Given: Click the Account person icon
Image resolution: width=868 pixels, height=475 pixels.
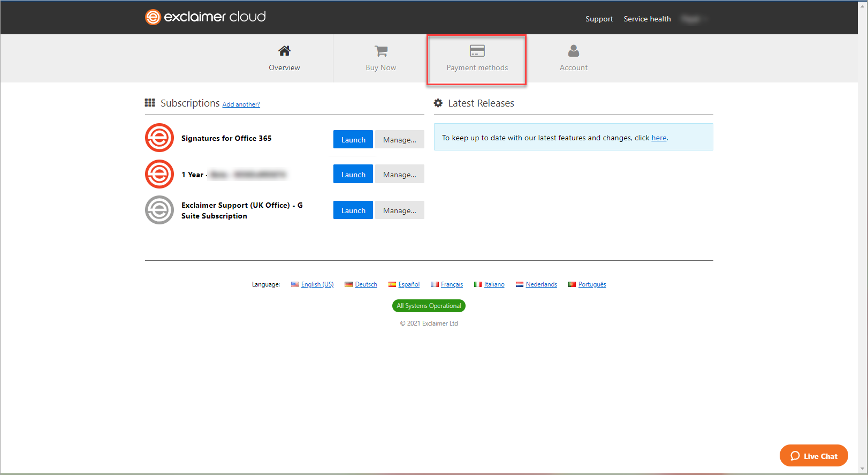Looking at the screenshot, I should (573, 51).
